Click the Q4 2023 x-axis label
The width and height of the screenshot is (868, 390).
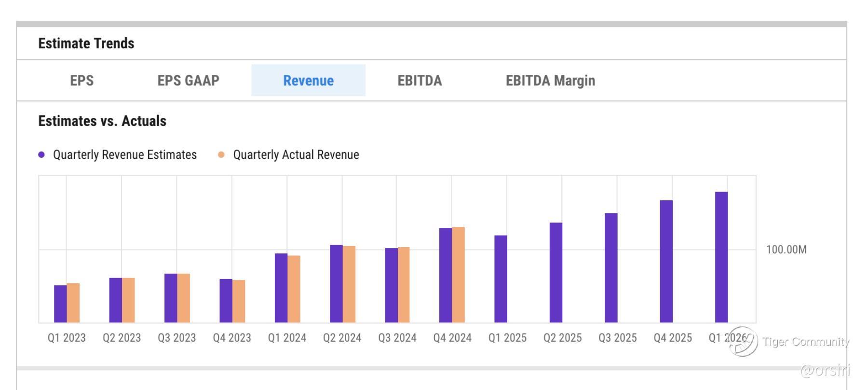click(232, 338)
